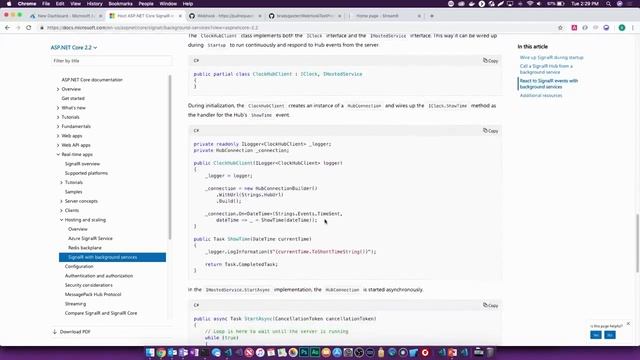The height and width of the screenshot is (360, 640).
Task: Expand the Web apps section
Action: [x=58, y=136]
